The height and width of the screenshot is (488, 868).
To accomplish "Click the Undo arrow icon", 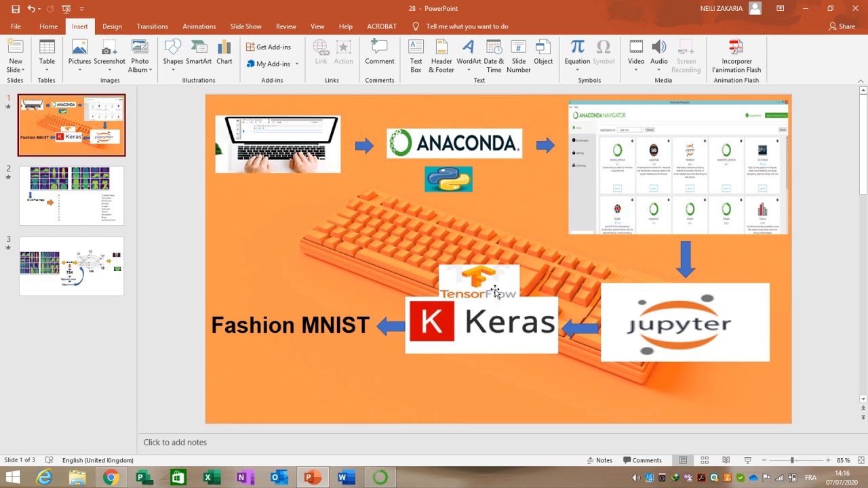I will coord(31,9).
